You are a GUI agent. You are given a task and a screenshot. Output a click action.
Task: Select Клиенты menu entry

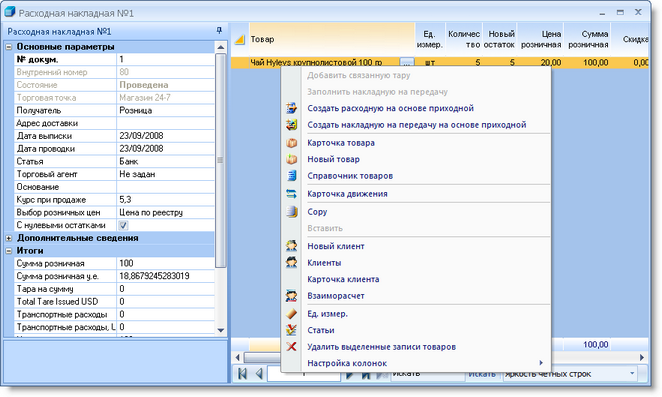(324, 262)
